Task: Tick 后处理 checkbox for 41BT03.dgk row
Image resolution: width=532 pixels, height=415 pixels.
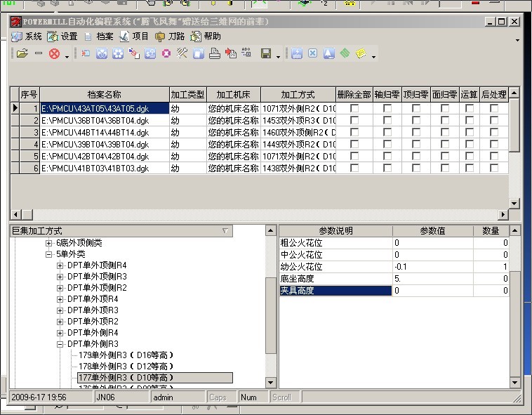Action: tap(494, 168)
